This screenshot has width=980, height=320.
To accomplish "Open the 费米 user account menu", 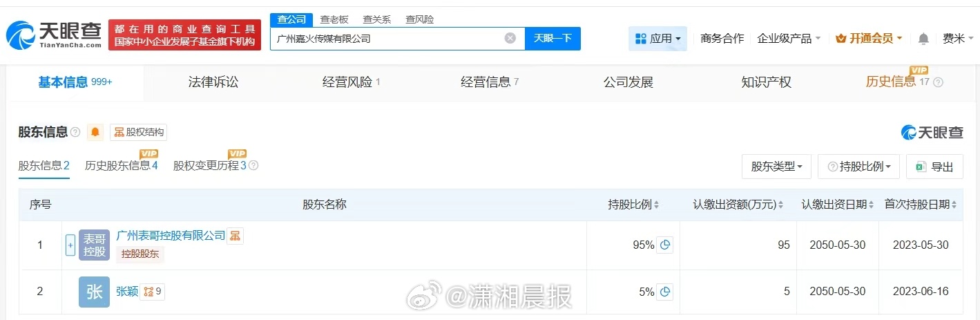I will click(957, 39).
